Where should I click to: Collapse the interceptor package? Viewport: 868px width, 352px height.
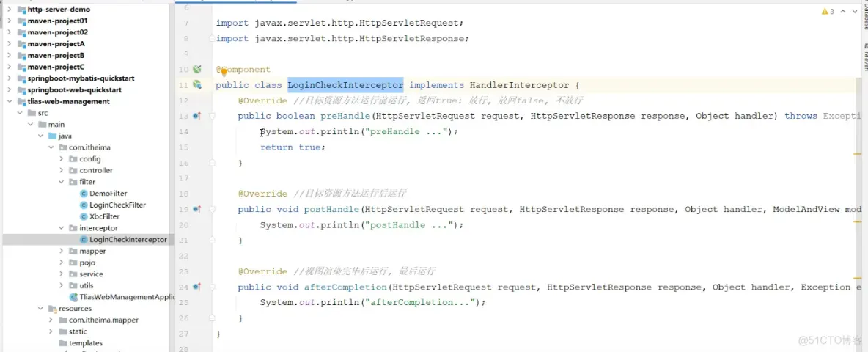[x=62, y=227]
